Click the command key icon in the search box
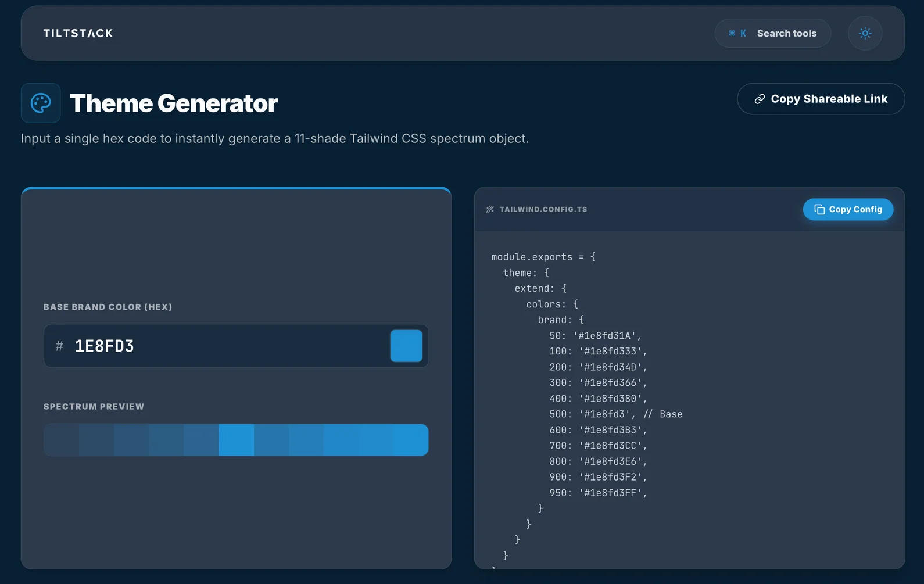924x584 pixels. [x=732, y=34]
